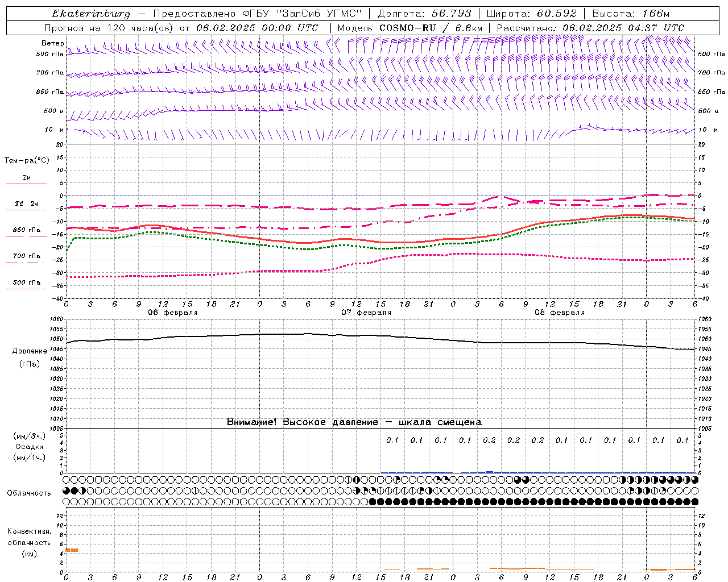
Task: Click the Рассчитано: 06.02.2025 04:37 UTC timestamp
Action: (x=590, y=28)
